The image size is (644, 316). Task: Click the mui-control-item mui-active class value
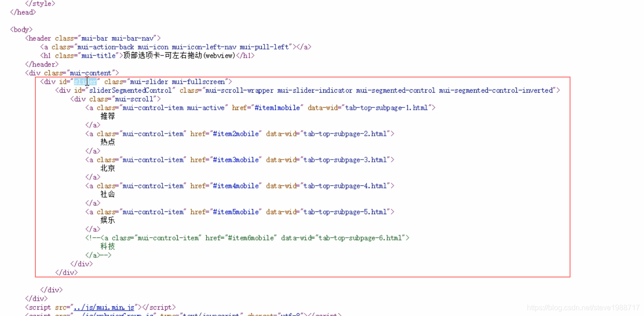click(x=174, y=108)
